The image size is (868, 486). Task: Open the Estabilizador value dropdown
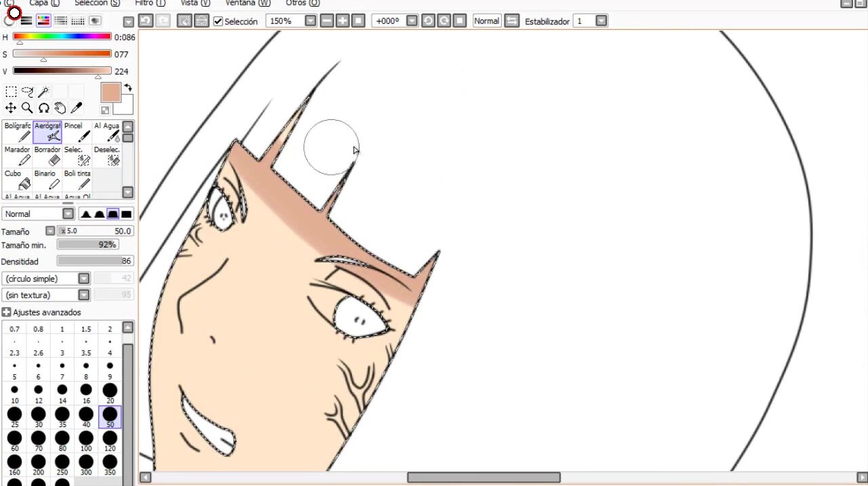pyautogui.click(x=601, y=21)
